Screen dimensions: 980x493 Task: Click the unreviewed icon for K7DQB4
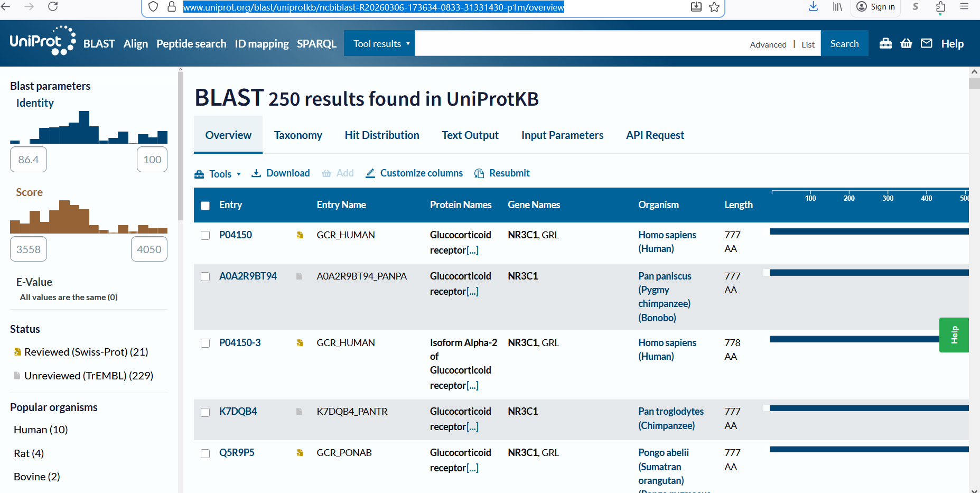pos(299,412)
